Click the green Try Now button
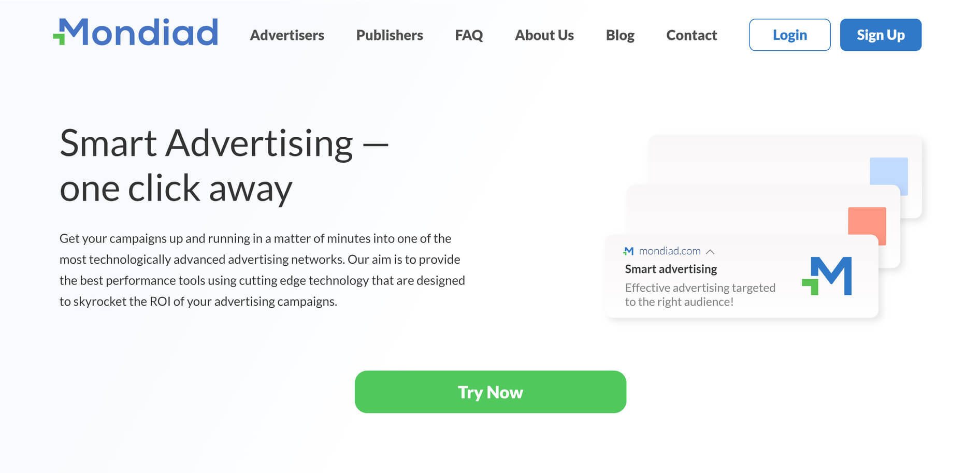The height and width of the screenshot is (473, 980). [x=491, y=392]
